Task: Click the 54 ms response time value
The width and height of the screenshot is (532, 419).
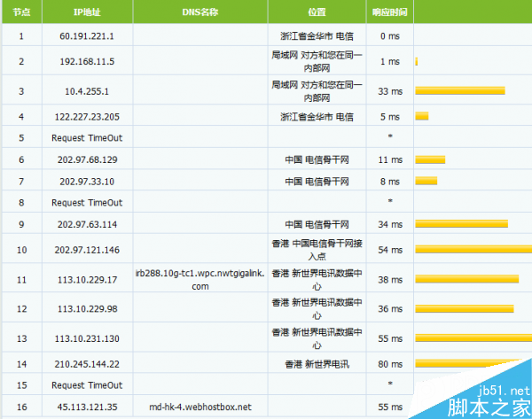Action: 390,252
